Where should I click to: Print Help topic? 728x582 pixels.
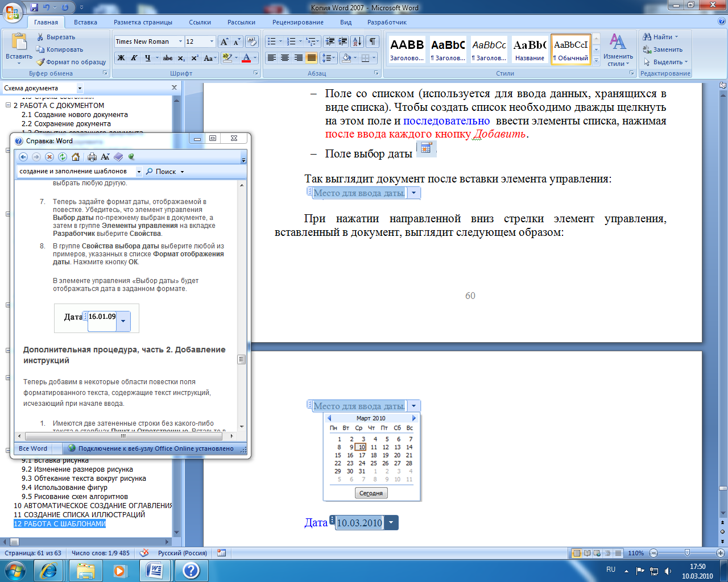(x=92, y=157)
